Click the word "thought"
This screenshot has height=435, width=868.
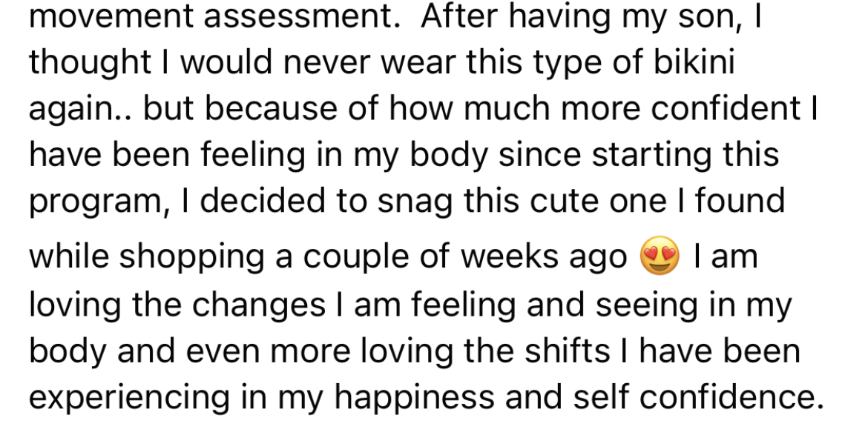tap(91, 64)
